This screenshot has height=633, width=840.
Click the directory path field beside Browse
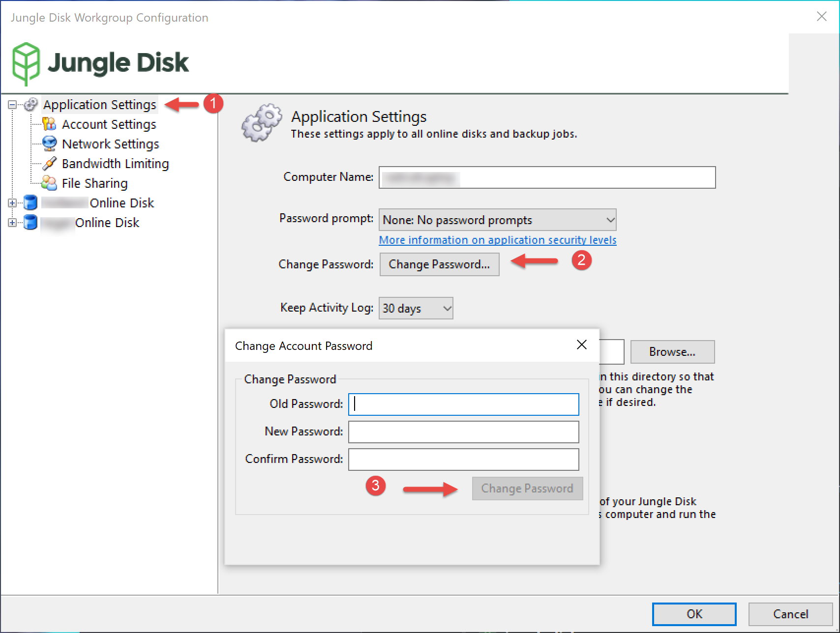(612, 352)
